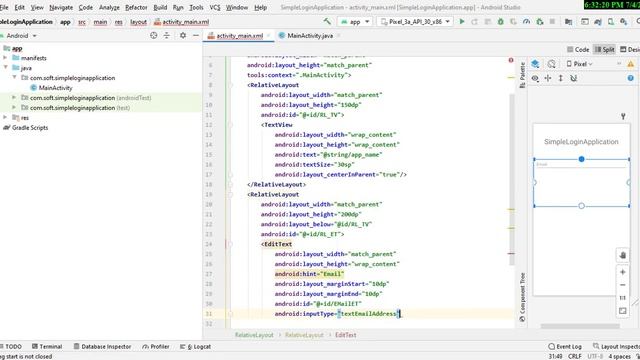Image resolution: width=640 pixels, height=360 pixels.
Task: Open the app run configuration dropdown
Action: [x=354, y=22]
